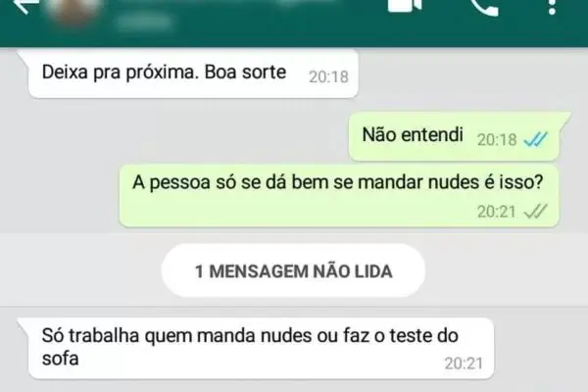
Task: Tap the '1 MENSAGEM NÃO LIDA' banner
Action: pyautogui.click(x=293, y=270)
